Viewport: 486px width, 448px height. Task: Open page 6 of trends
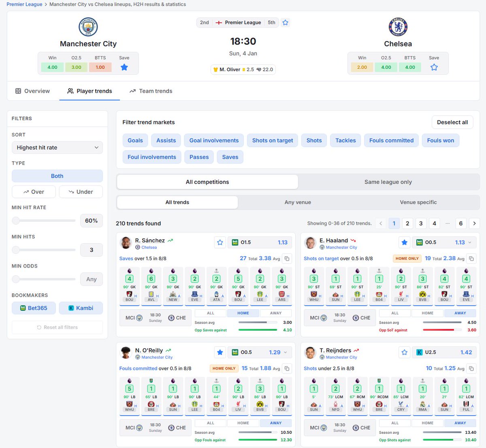[x=460, y=223]
